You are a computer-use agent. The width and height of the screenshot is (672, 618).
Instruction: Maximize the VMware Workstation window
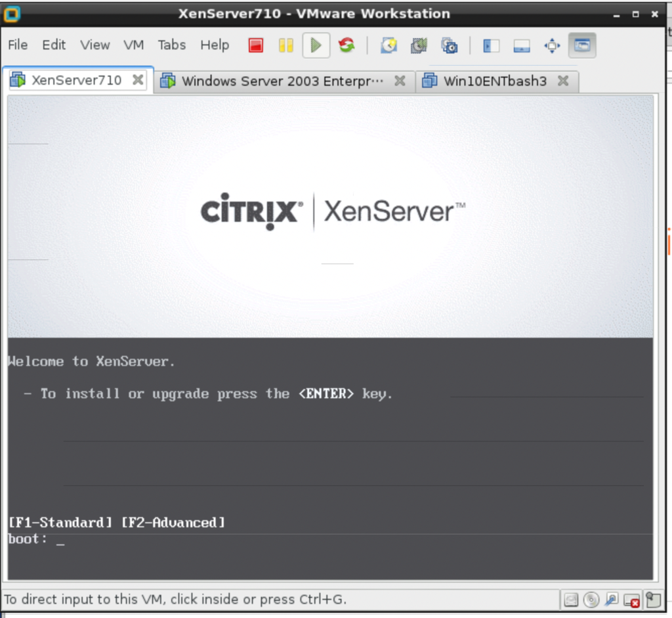coord(635,14)
